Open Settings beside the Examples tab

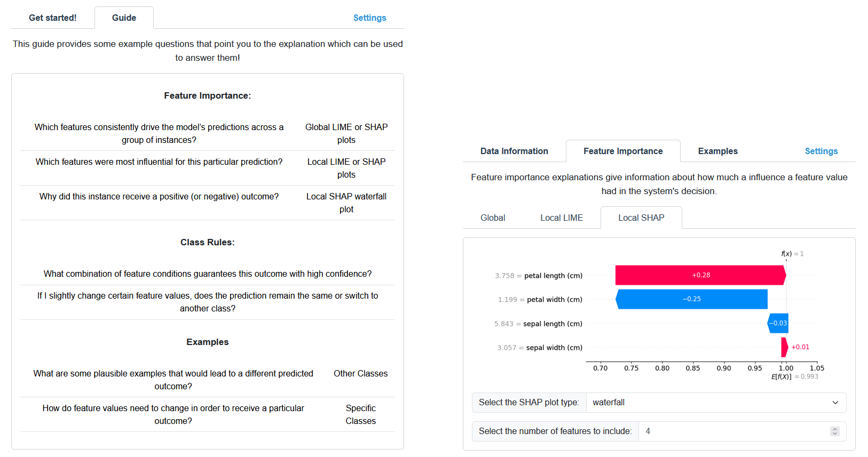click(x=821, y=151)
